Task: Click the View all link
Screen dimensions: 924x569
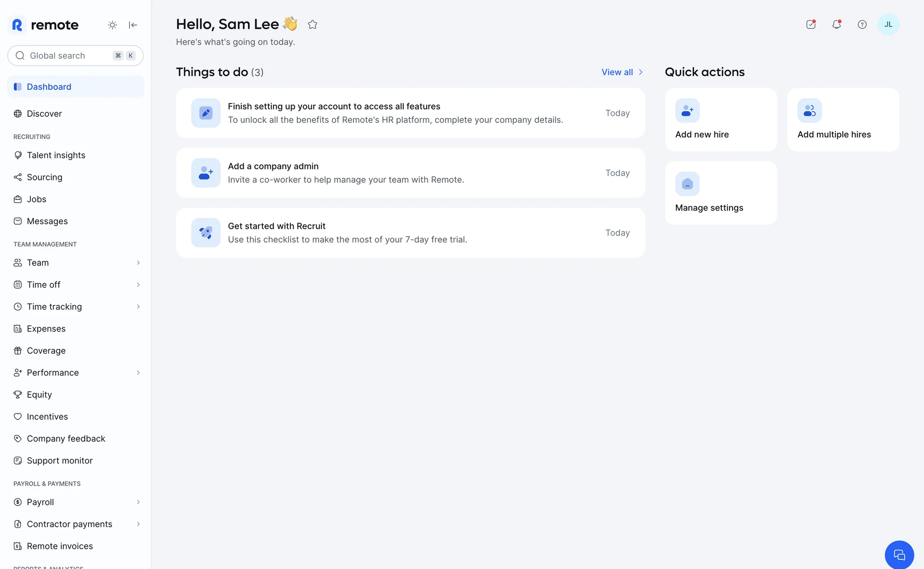Action: tap(622, 72)
